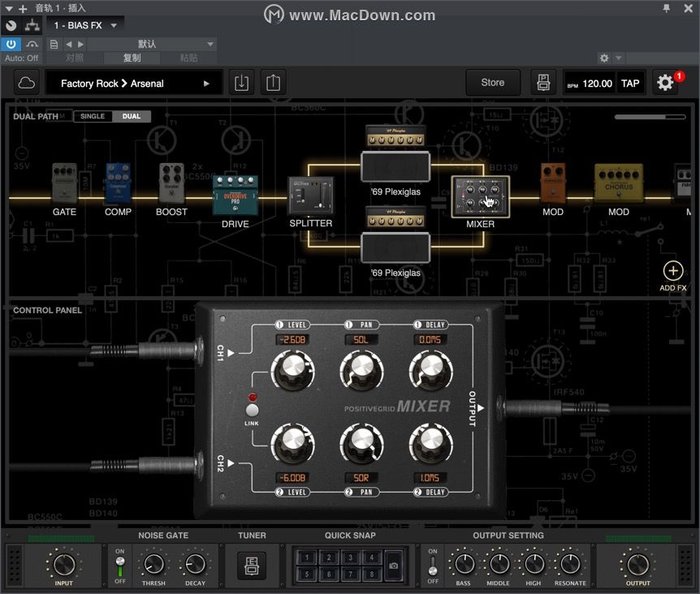Click the host automation read icon
Image resolution: width=700 pixels, height=594 pixels.
[x=32, y=44]
